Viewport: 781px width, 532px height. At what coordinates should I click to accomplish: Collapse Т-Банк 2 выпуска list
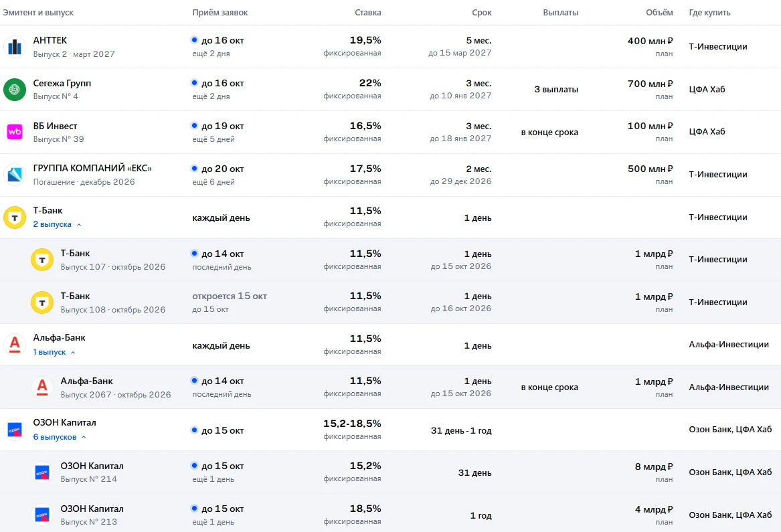[x=57, y=225]
